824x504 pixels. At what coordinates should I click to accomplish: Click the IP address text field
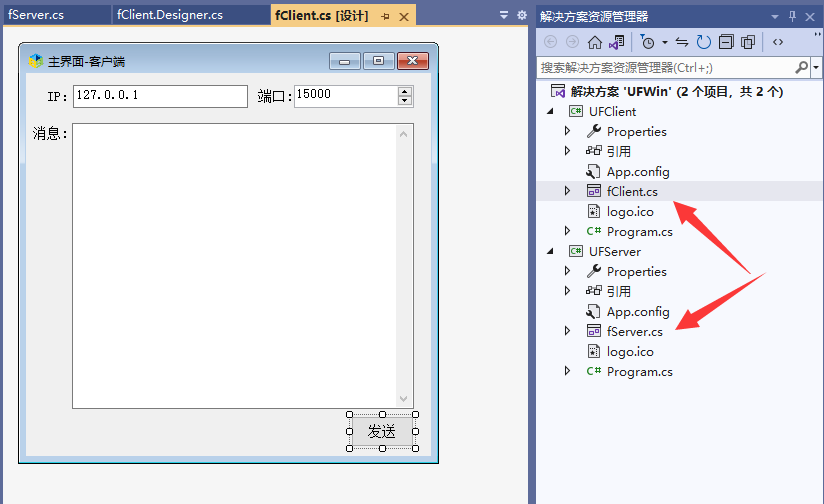click(x=160, y=96)
